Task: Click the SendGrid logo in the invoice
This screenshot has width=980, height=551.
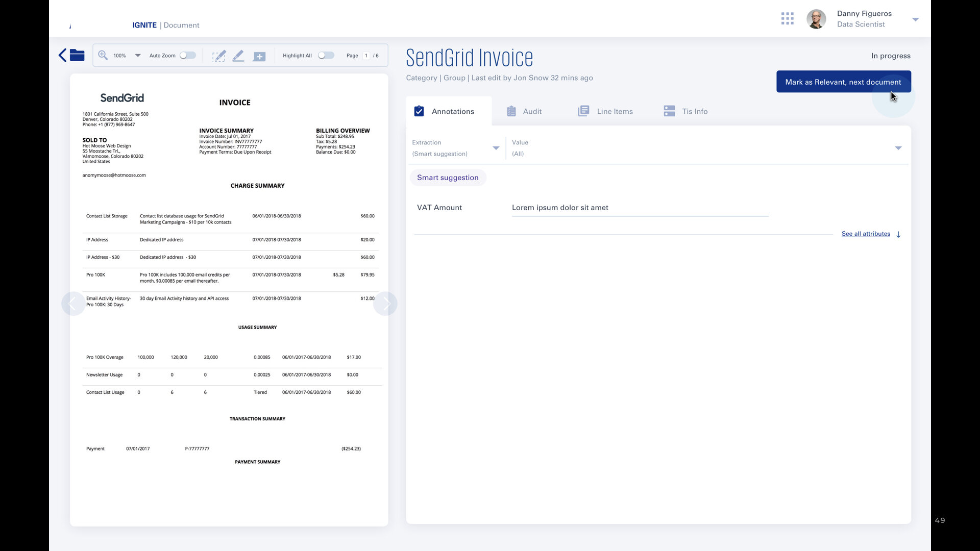Action: coord(122,98)
